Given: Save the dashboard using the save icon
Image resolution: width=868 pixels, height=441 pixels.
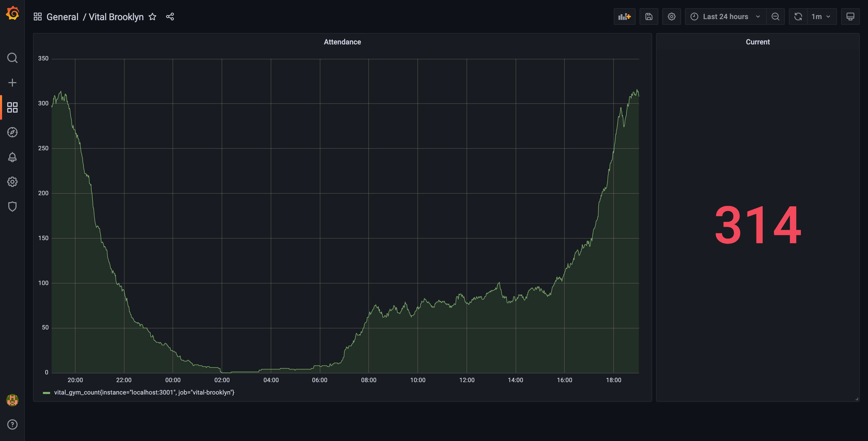Looking at the screenshot, I should [649, 16].
